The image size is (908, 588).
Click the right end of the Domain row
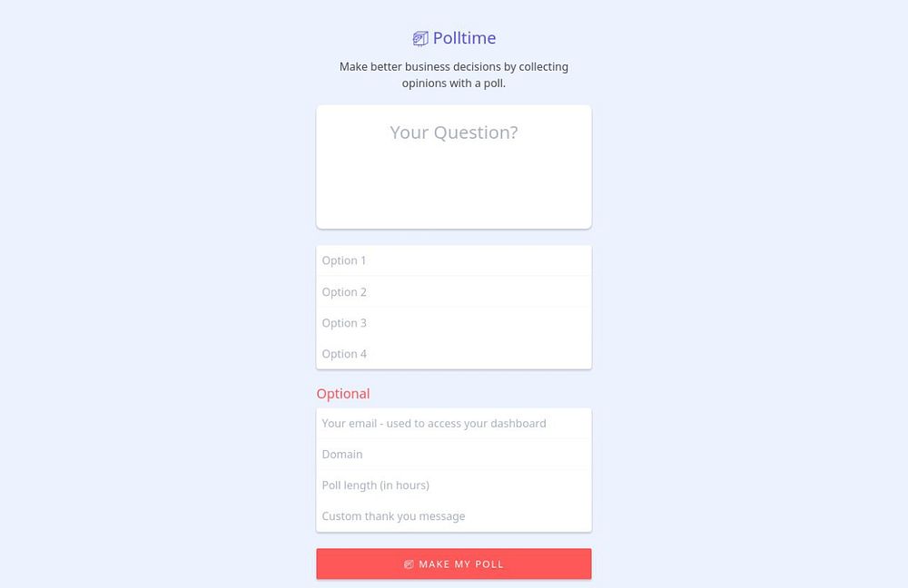(572, 454)
